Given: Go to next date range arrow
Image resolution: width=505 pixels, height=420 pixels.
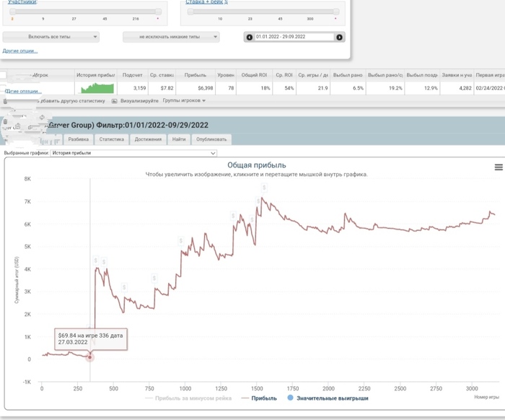Looking at the screenshot, I should pos(339,37).
